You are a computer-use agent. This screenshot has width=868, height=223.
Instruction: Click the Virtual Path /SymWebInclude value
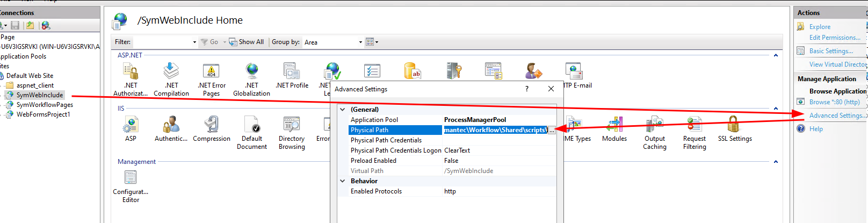468,171
